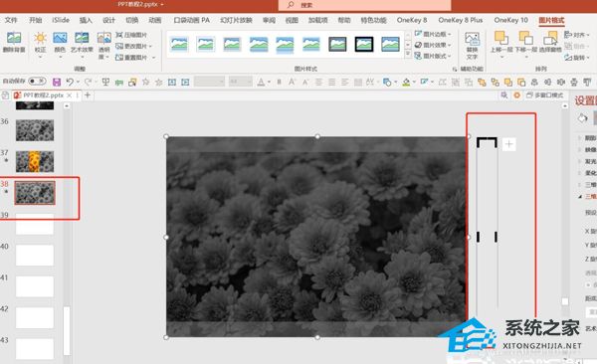Screen dimensions: 597x364
Task: Click the Undo arrow icon
Action: 70,82
